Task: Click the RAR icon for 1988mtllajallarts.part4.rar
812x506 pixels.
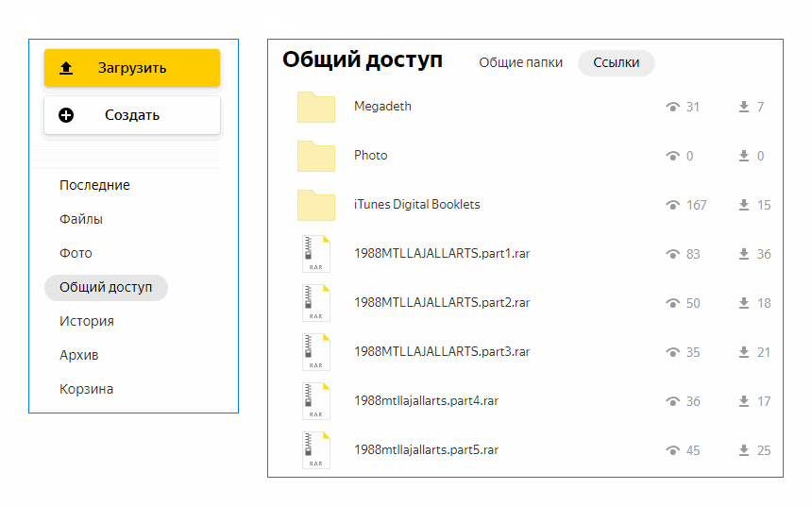Action: (316, 401)
